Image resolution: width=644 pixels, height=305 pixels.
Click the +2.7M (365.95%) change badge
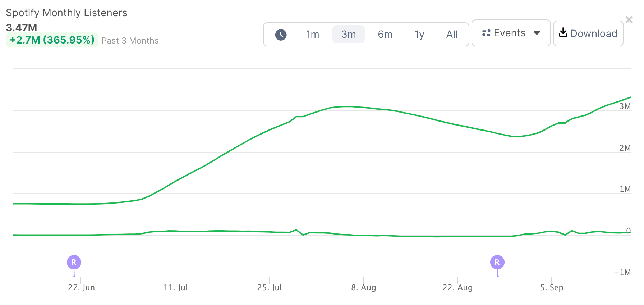[52, 40]
